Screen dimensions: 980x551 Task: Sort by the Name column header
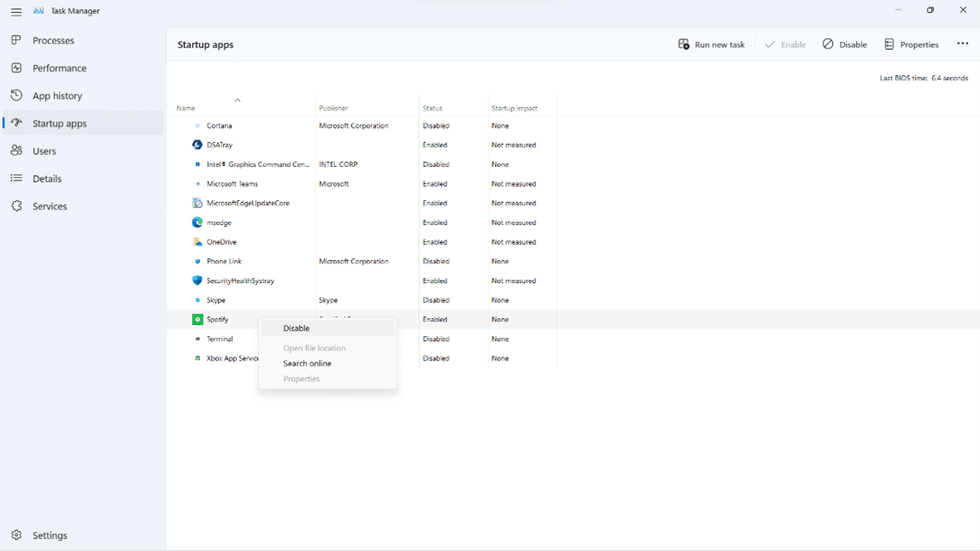186,108
